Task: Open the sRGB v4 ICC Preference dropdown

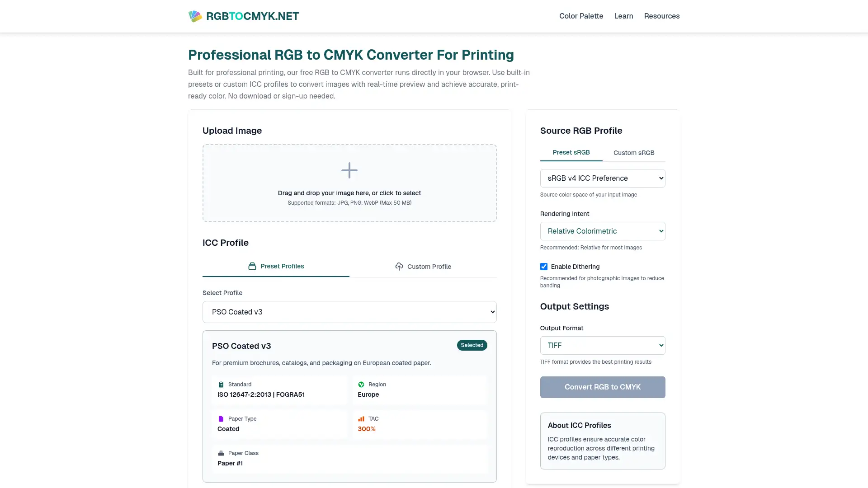Action: 603,178
